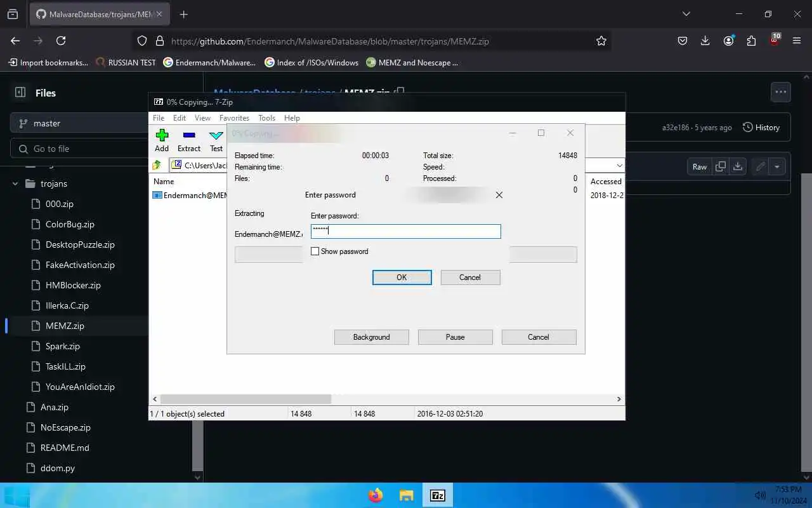Collapse the GitHub file tree sidebar
812x508 pixels.
click(20, 93)
